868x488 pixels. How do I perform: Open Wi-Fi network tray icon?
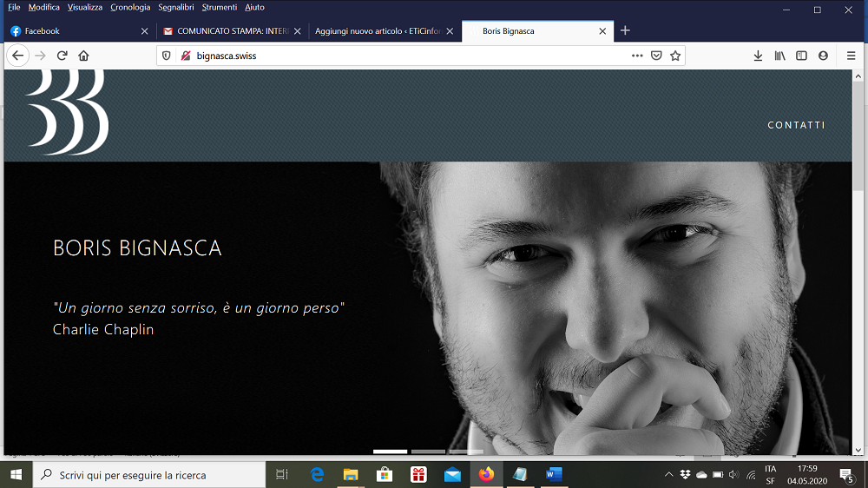coord(751,475)
